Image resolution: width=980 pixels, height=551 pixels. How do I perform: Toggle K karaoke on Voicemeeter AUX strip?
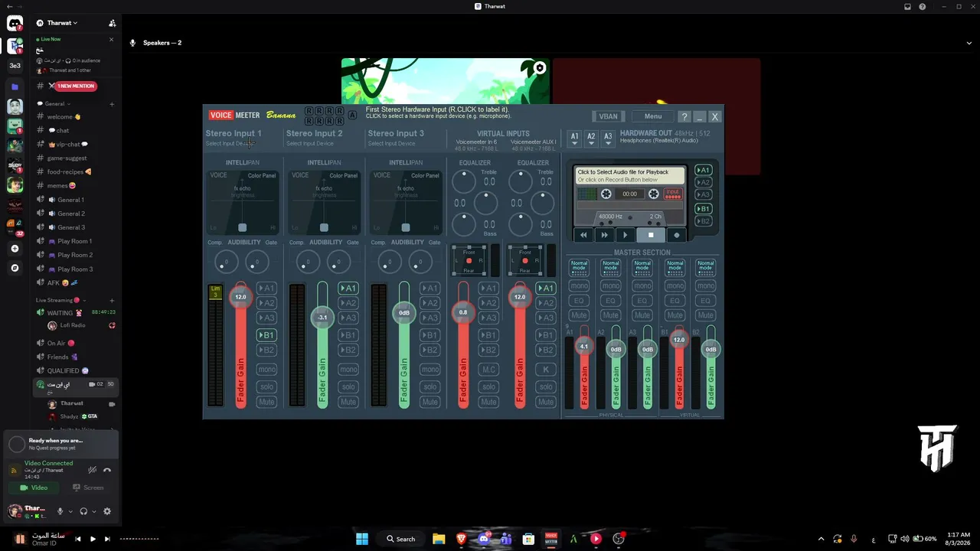coord(546,370)
